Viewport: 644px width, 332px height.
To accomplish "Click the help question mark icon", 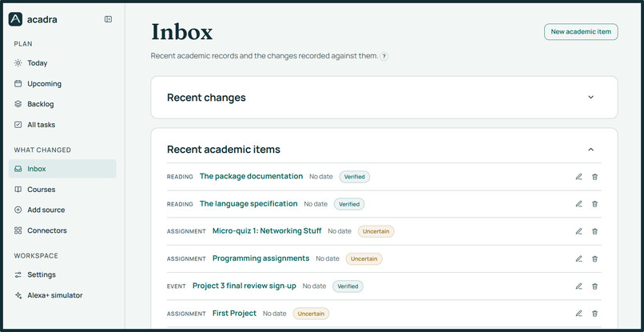I will tap(384, 56).
